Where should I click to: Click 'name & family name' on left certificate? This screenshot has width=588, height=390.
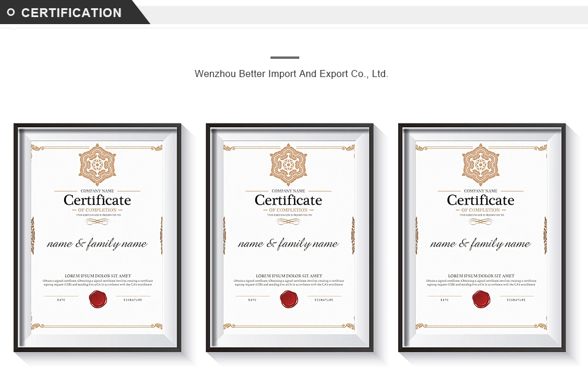[x=97, y=244]
